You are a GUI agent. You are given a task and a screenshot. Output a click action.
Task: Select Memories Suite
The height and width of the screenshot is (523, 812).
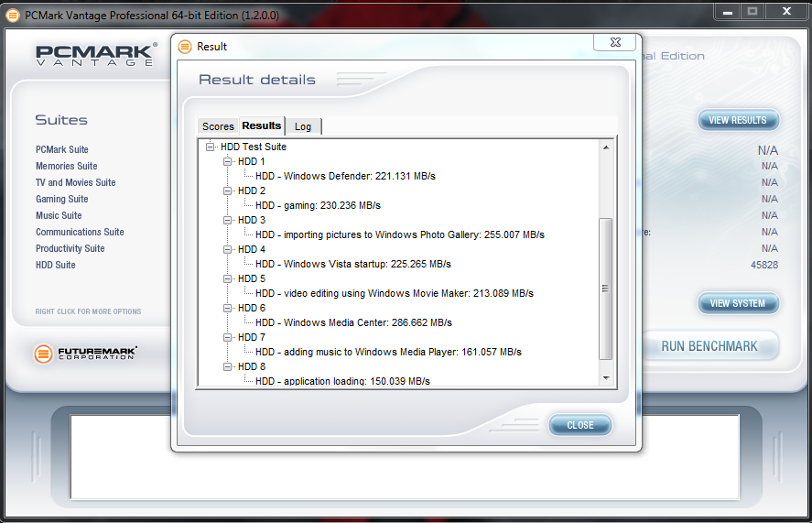[x=66, y=166]
